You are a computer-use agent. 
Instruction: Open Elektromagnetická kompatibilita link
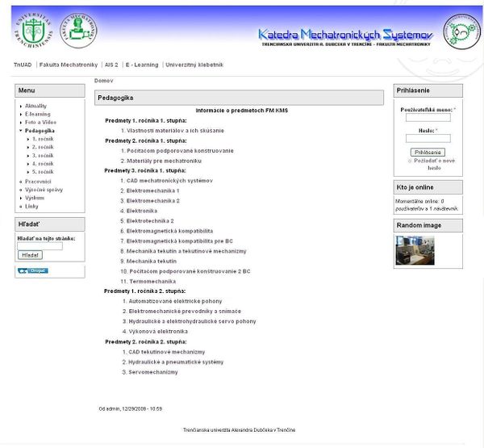click(x=169, y=231)
